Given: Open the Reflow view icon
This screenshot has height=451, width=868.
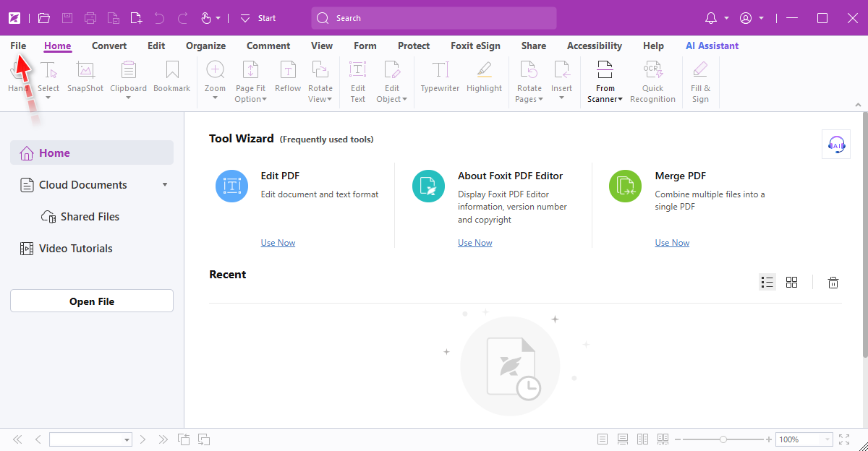Looking at the screenshot, I should click(x=288, y=71).
